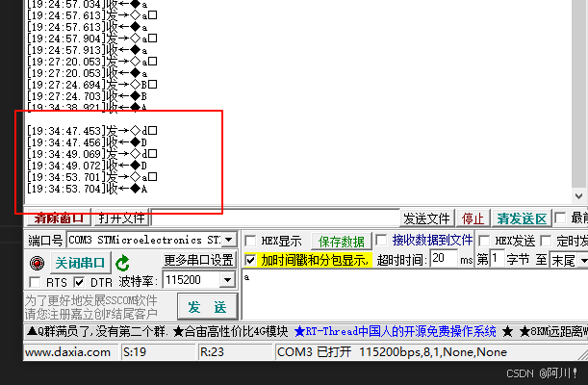
Task: Click the file path field beside 打开文件
Action: (x=275, y=218)
